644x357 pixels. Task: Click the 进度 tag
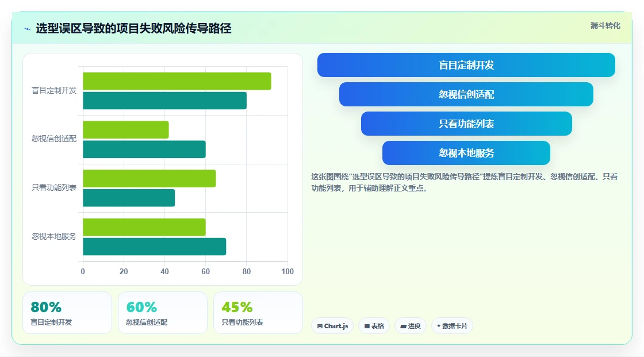[411, 326]
